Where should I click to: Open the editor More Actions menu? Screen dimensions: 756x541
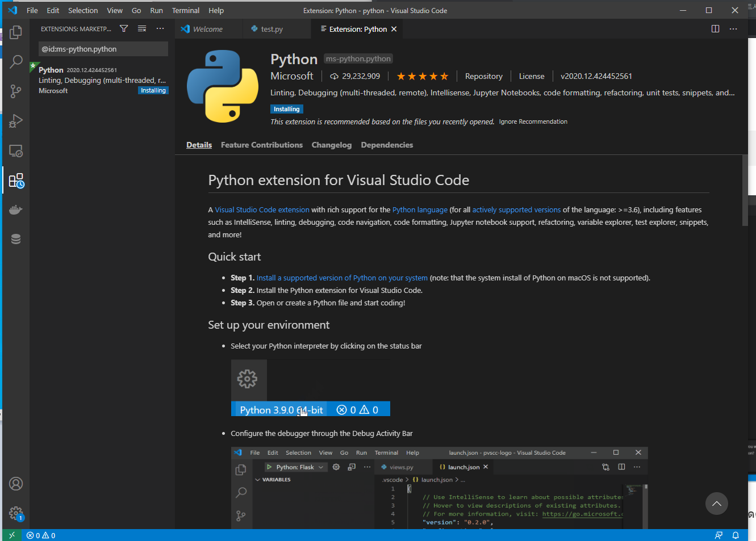point(733,28)
